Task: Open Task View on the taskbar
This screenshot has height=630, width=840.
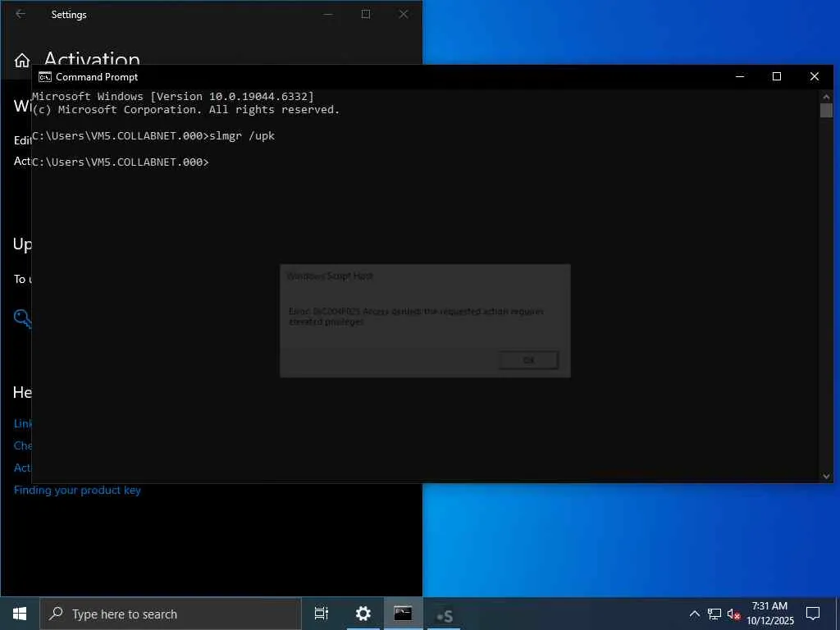Action: point(322,614)
